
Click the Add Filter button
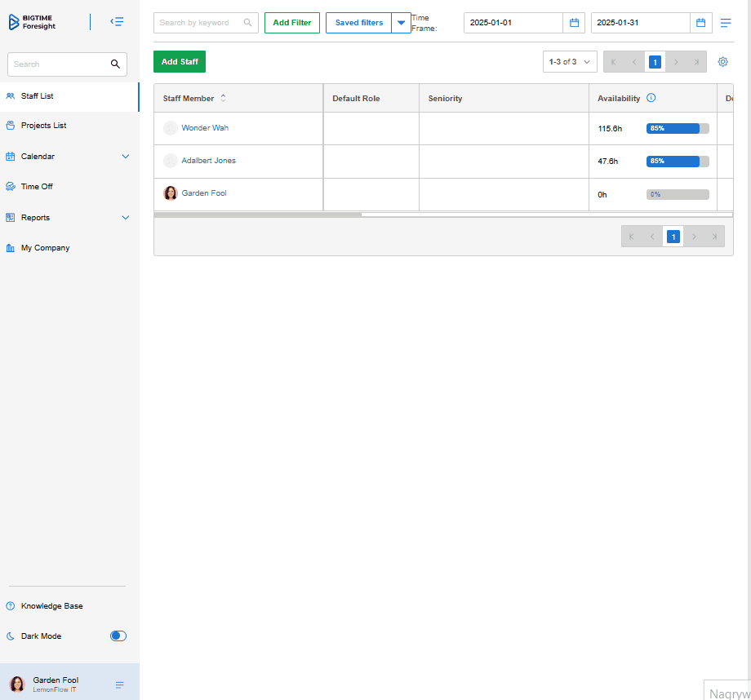(x=292, y=23)
